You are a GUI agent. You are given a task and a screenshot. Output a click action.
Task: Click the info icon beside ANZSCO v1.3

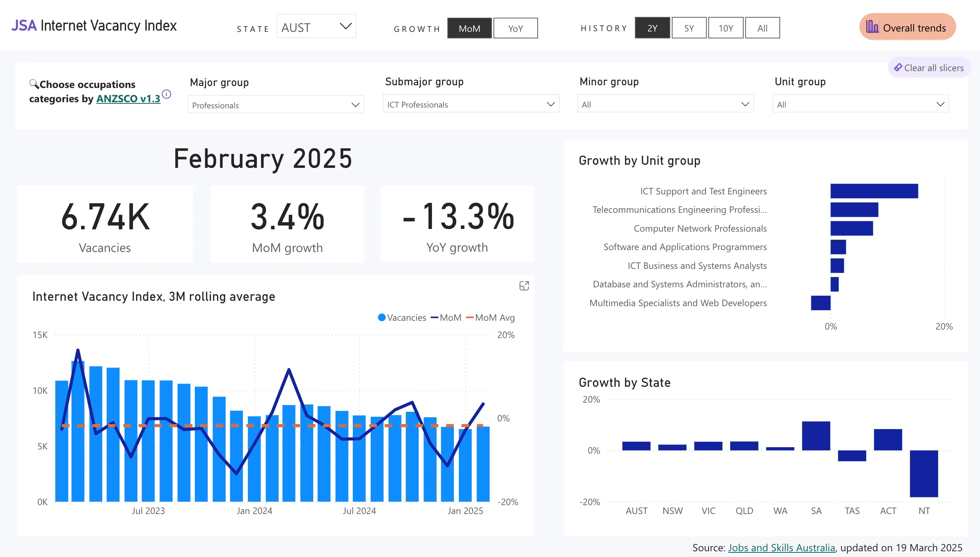tap(166, 94)
